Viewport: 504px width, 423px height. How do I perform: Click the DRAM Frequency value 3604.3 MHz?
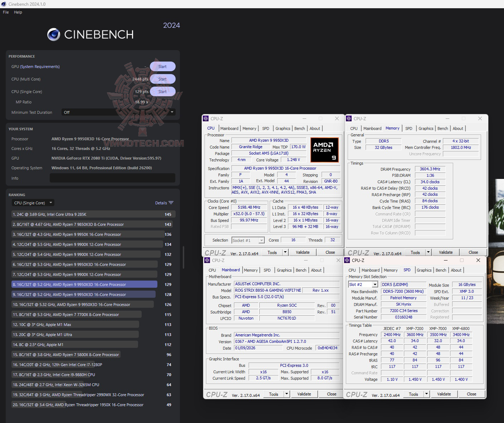430,169
